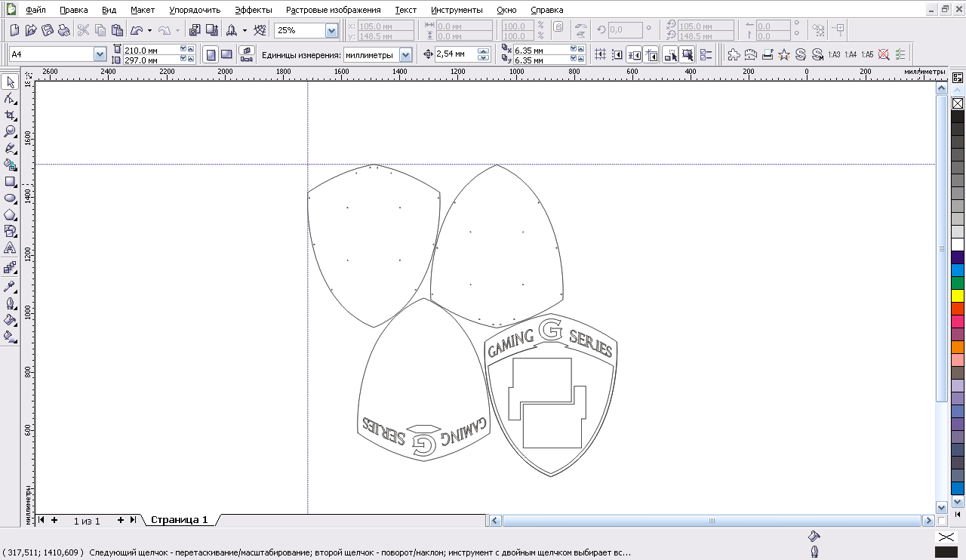Open the 25% zoom level dropdown

tap(331, 30)
